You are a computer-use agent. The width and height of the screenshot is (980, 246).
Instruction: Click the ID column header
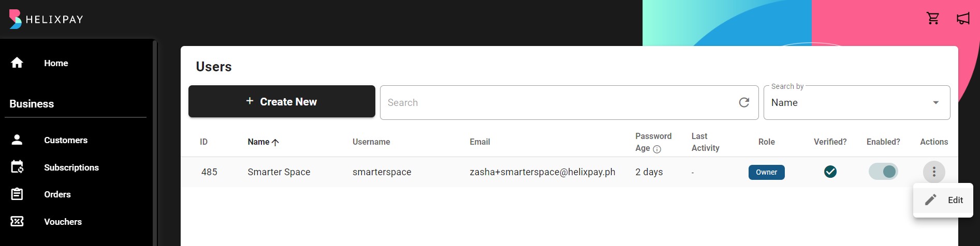tap(203, 142)
